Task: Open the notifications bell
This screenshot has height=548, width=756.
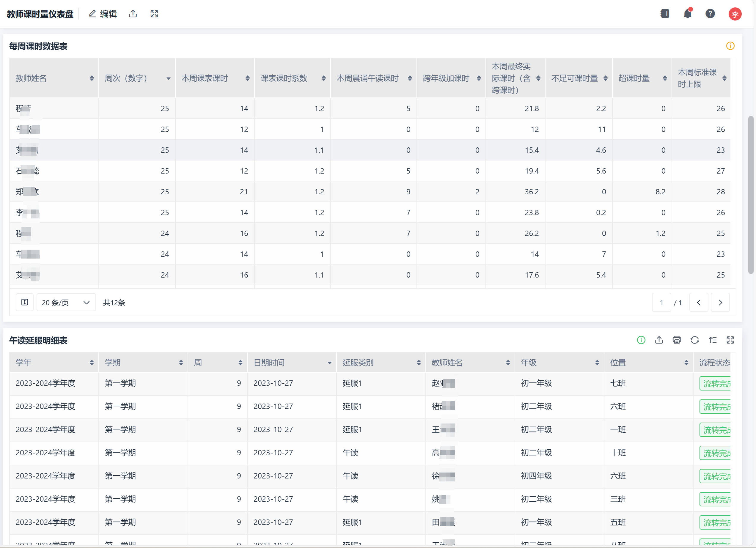Action: coord(687,14)
